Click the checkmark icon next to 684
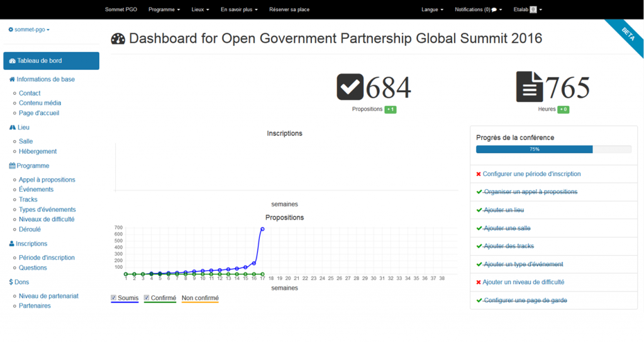Screen dimensions: 644x343 click(x=350, y=87)
